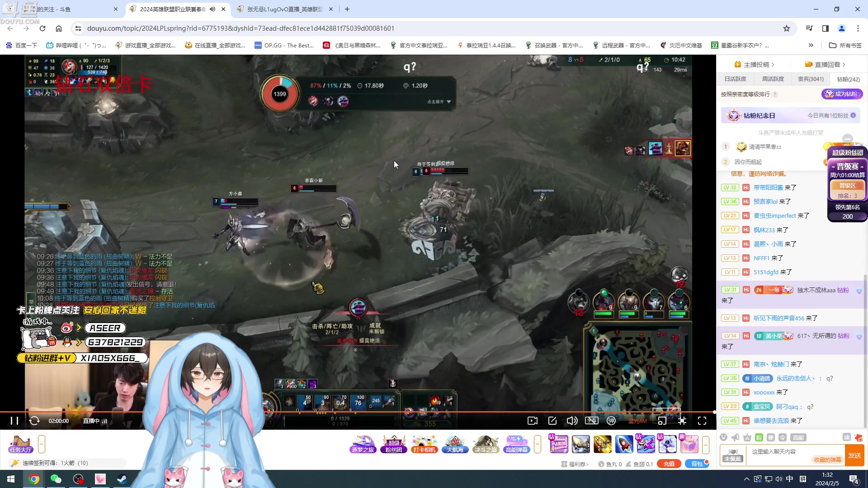
Task: Toggle picture-in-picture mini player icon
Action: (662, 421)
